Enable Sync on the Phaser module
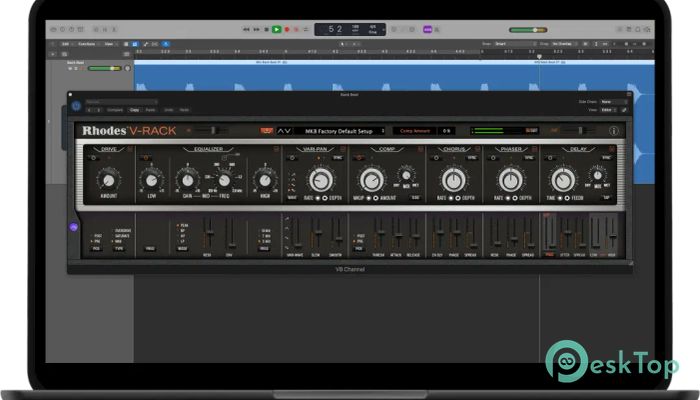Screen dimensions: 700x400 click(529, 158)
